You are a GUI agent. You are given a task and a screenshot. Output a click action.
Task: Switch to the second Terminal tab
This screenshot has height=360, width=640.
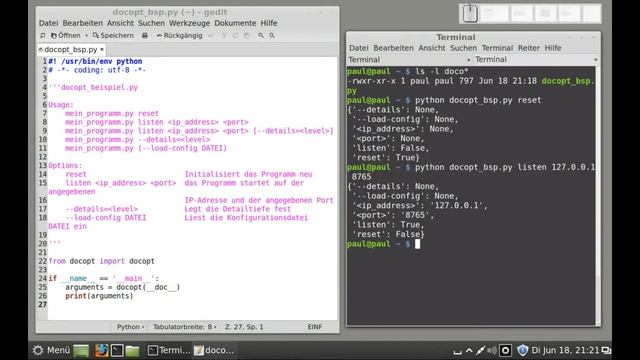536,60
